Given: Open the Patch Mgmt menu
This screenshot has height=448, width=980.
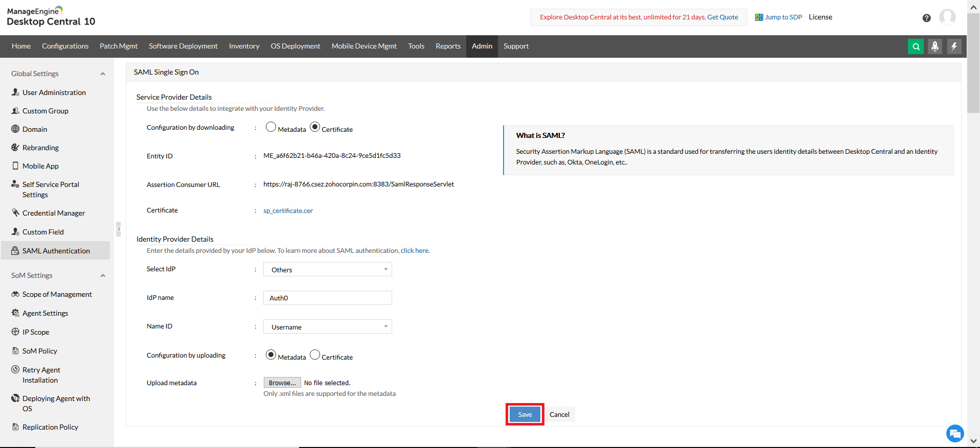Looking at the screenshot, I should pos(119,46).
